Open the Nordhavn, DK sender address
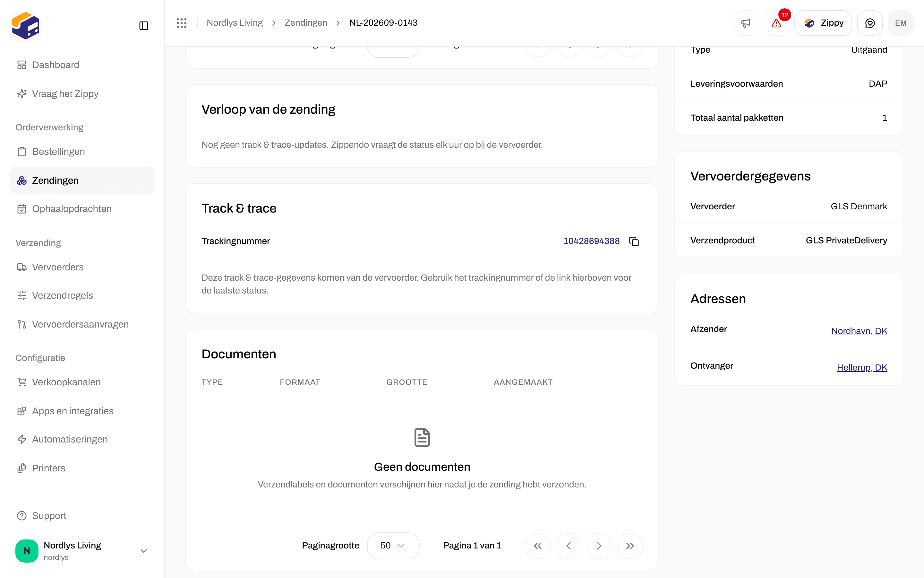The height and width of the screenshot is (578, 924). (859, 331)
